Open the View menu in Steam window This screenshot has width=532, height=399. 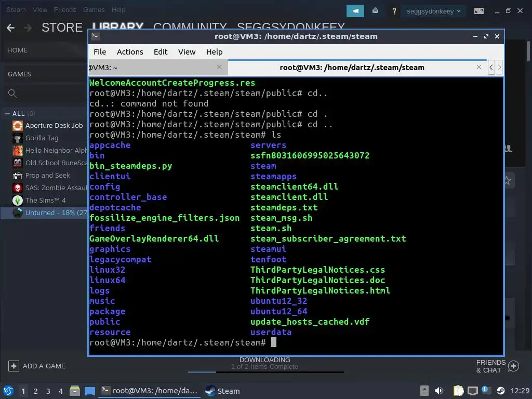(40, 9)
